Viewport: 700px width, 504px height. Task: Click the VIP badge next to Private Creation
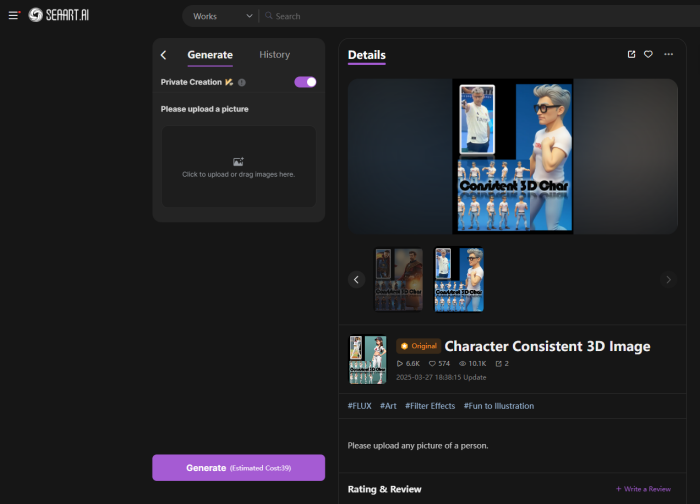tap(229, 82)
